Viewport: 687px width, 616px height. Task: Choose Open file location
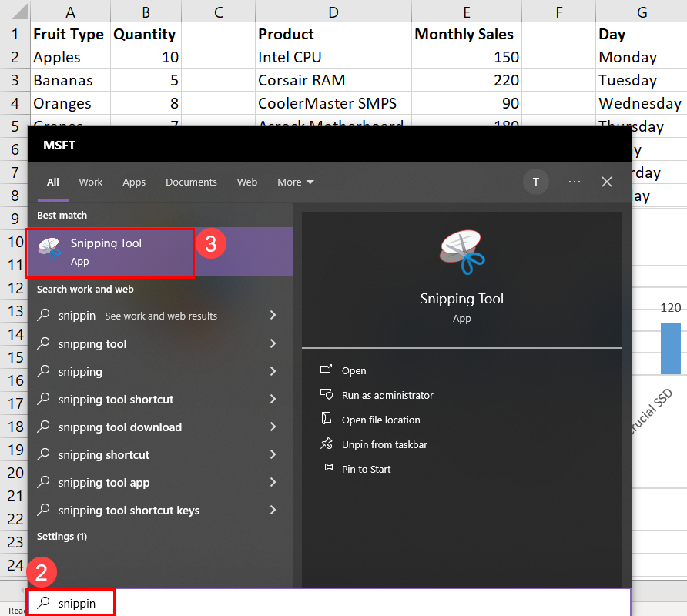(380, 420)
